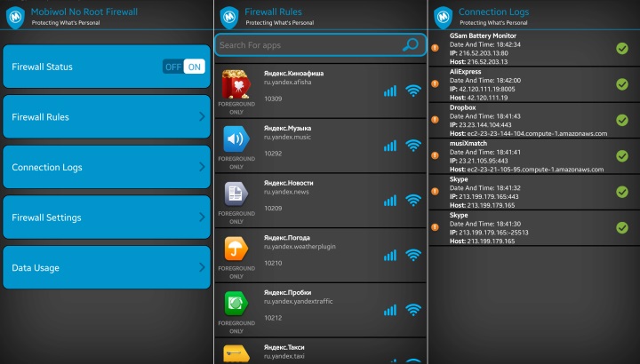640x364 pixels.
Task: Click the orange alert icon for GSam Battery Monitor
Action: coord(435,48)
